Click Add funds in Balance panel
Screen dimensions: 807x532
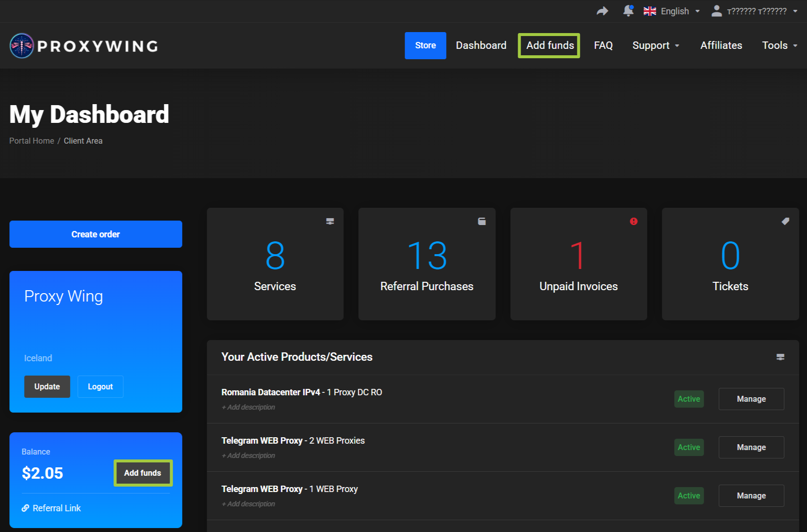[143, 473]
